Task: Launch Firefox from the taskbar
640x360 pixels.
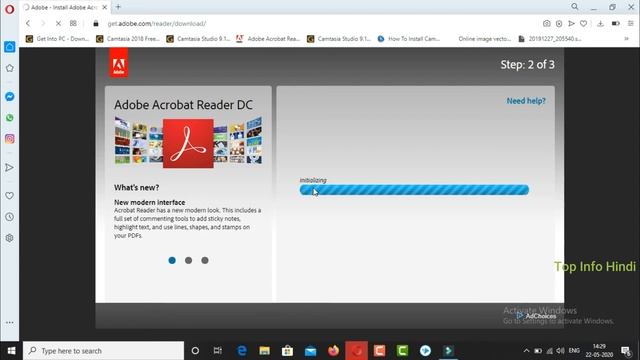Action: pos(333,351)
